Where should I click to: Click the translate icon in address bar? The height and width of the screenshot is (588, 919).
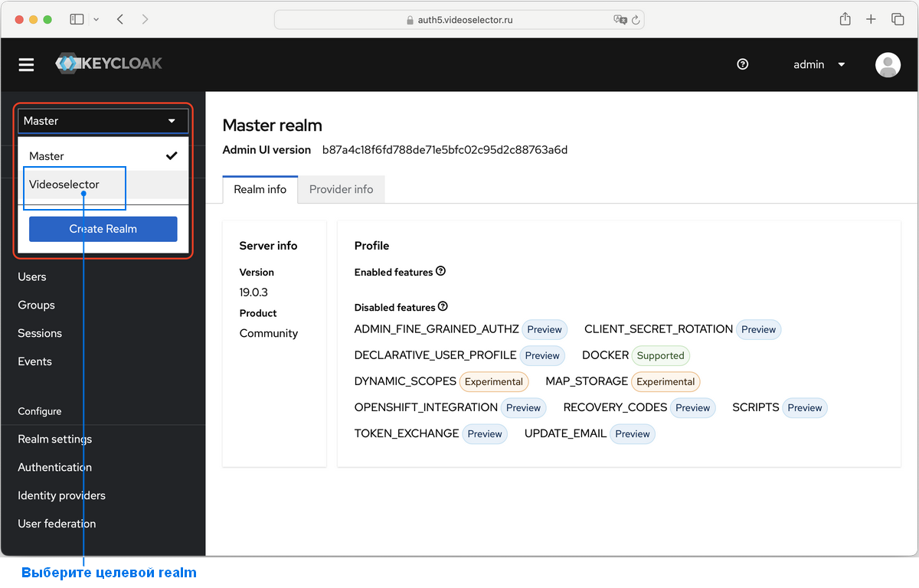[620, 20]
